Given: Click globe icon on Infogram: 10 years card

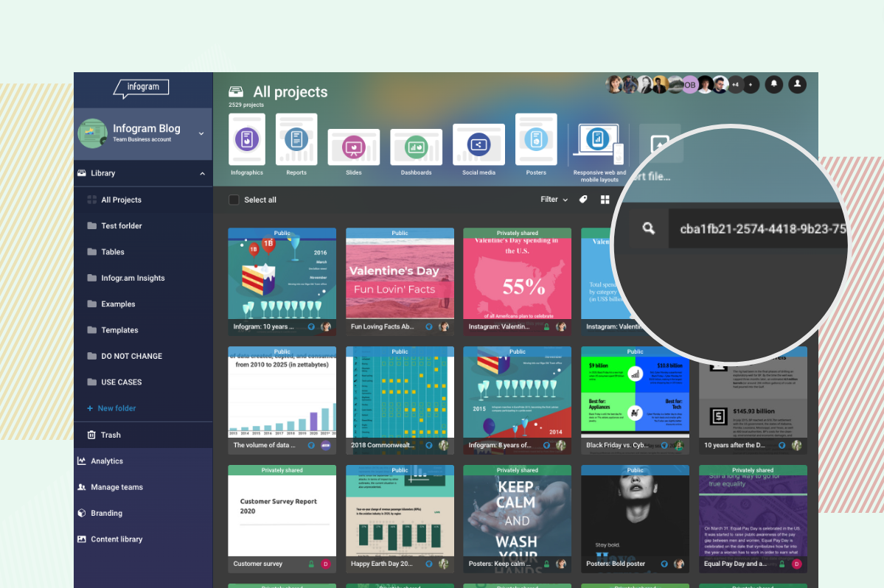Looking at the screenshot, I should coord(311,326).
